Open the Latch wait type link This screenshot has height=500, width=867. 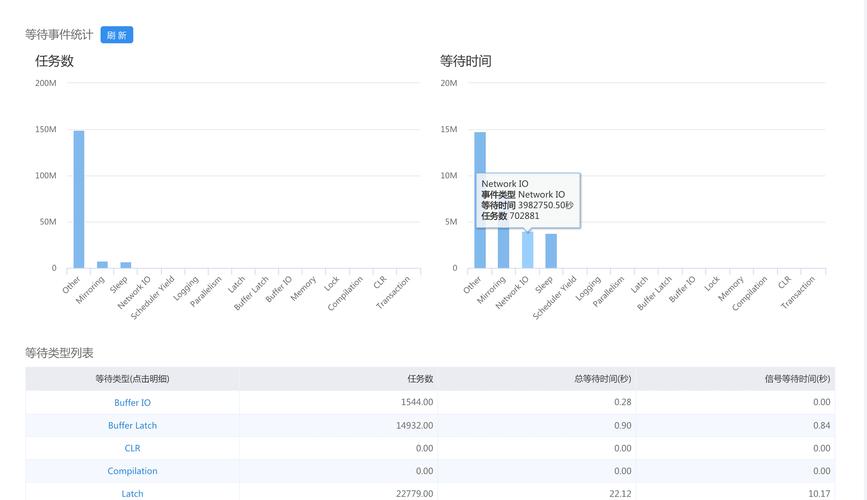click(132, 493)
